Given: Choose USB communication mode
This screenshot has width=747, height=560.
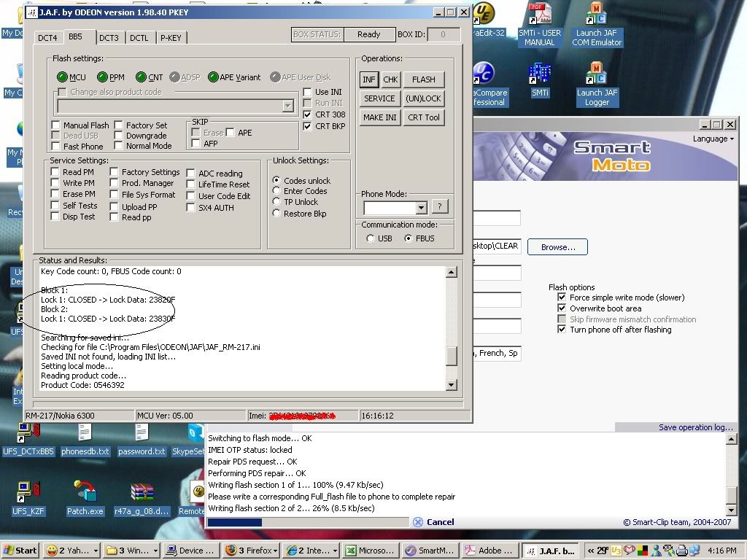Looking at the screenshot, I should coord(370,238).
